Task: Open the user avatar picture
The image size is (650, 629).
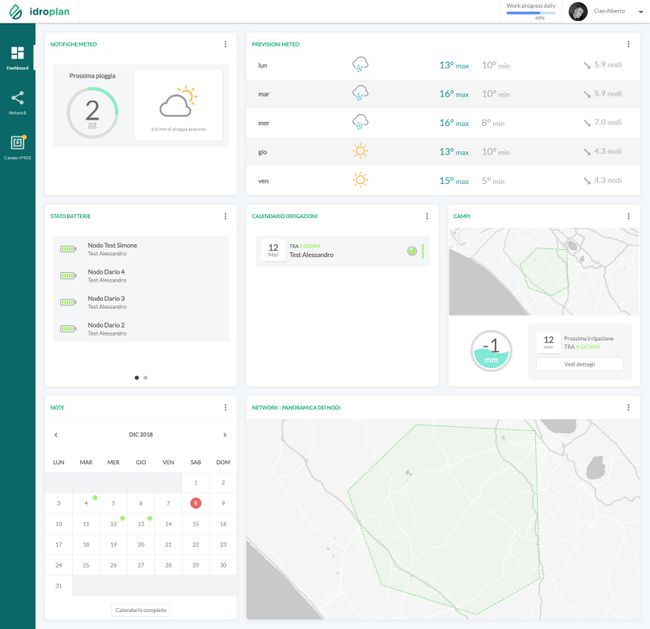Action: coord(578,12)
